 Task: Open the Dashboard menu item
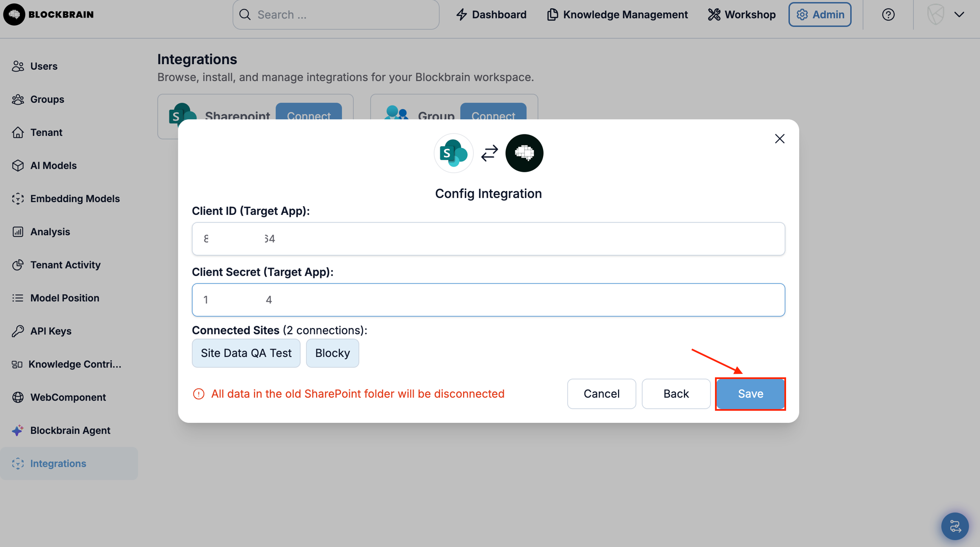pyautogui.click(x=491, y=14)
